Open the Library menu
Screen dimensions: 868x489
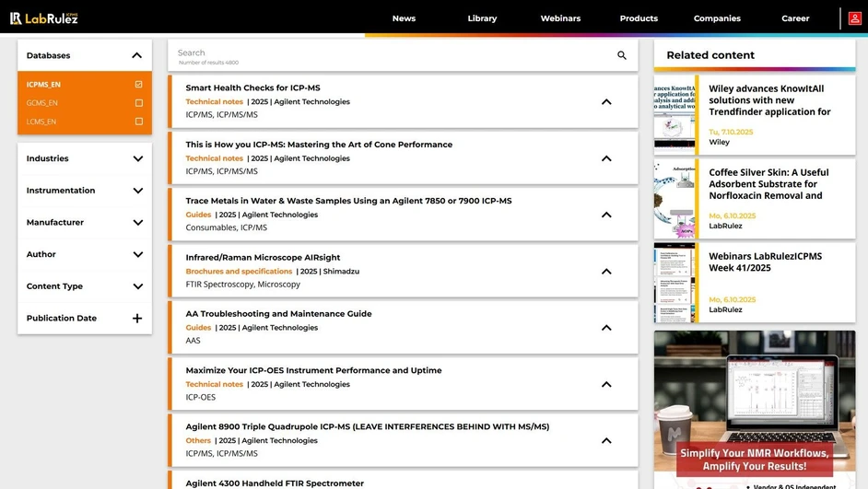[x=482, y=18]
